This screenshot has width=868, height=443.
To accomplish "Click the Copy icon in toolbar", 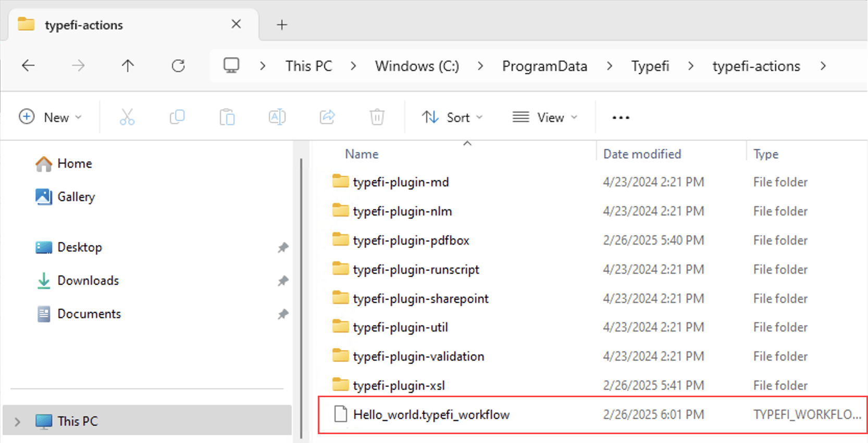I will [177, 117].
